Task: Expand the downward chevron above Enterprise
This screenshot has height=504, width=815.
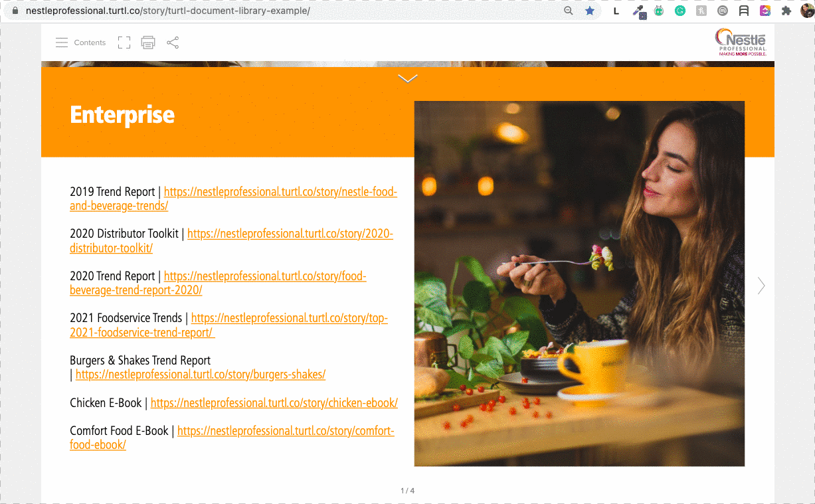Action: [x=408, y=78]
